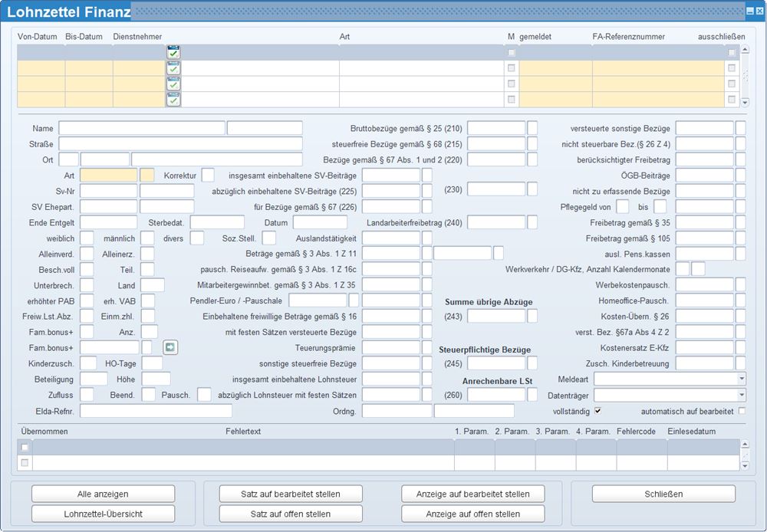Click the second row's calendar-check icon
The height and width of the screenshot is (532, 767).
(x=173, y=68)
